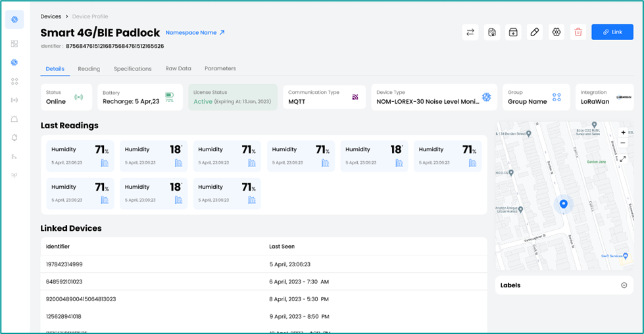Click the swap arrows toolbar button
644x334 pixels.
click(470, 32)
